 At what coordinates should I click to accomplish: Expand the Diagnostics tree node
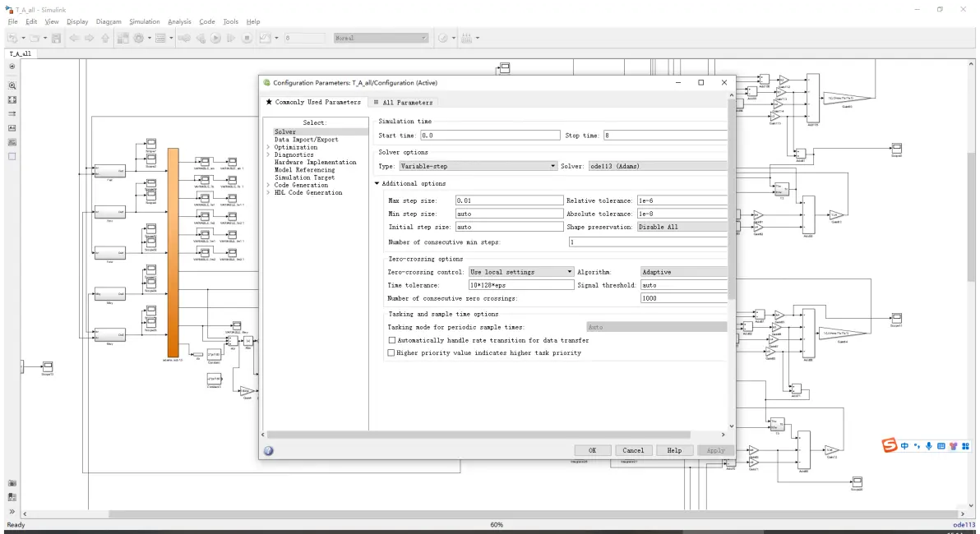point(269,155)
